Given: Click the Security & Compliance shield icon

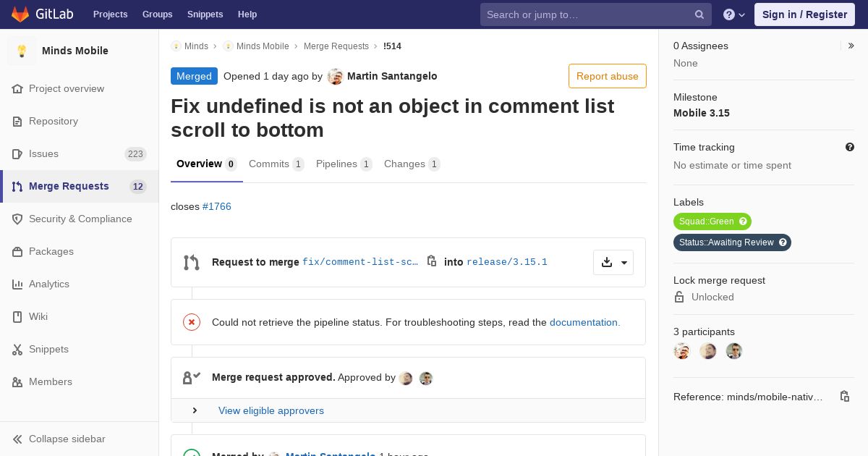Looking at the screenshot, I should (x=17, y=219).
